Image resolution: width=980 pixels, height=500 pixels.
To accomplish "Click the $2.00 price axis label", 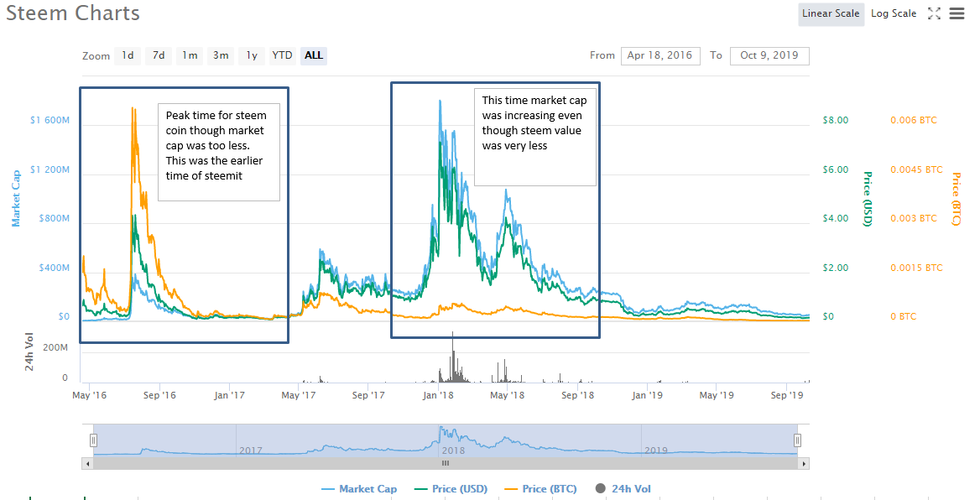I will click(x=836, y=268).
